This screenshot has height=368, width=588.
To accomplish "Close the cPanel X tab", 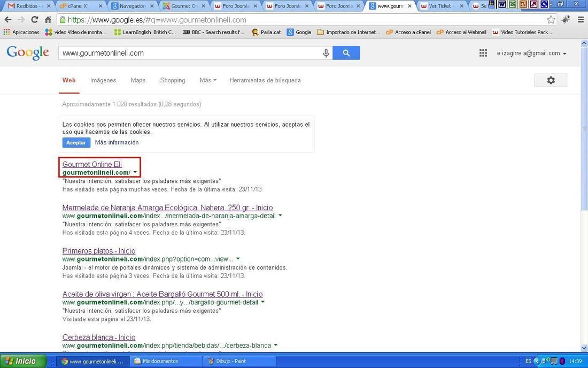I will [x=100, y=6].
